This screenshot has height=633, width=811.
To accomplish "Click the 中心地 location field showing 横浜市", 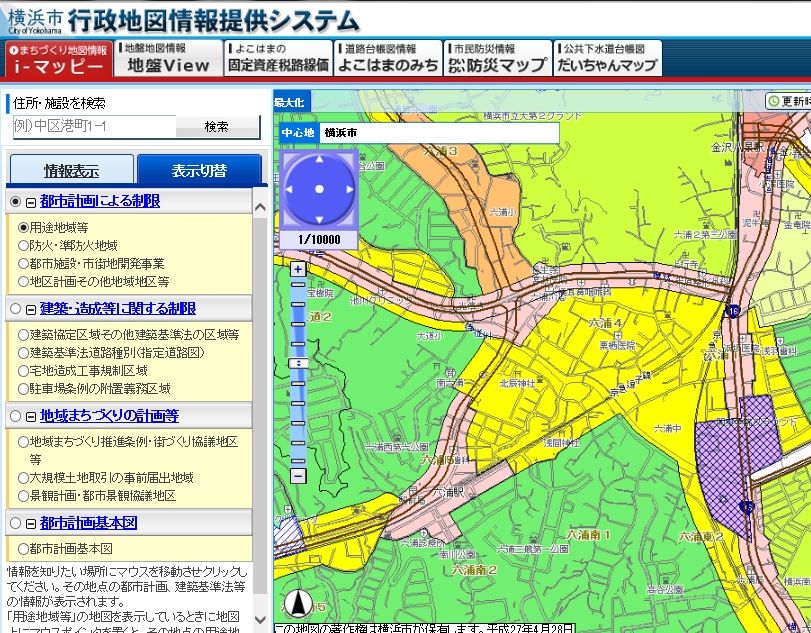I will point(439,133).
